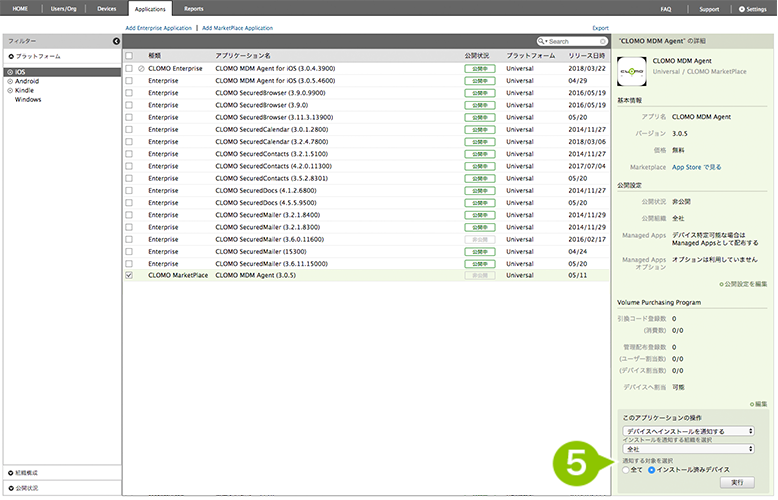This screenshot has height=500, width=778.
Task: Select CLOMO SecuredContacts (3.2.1.5100) row text
Action: [x=271, y=154]
